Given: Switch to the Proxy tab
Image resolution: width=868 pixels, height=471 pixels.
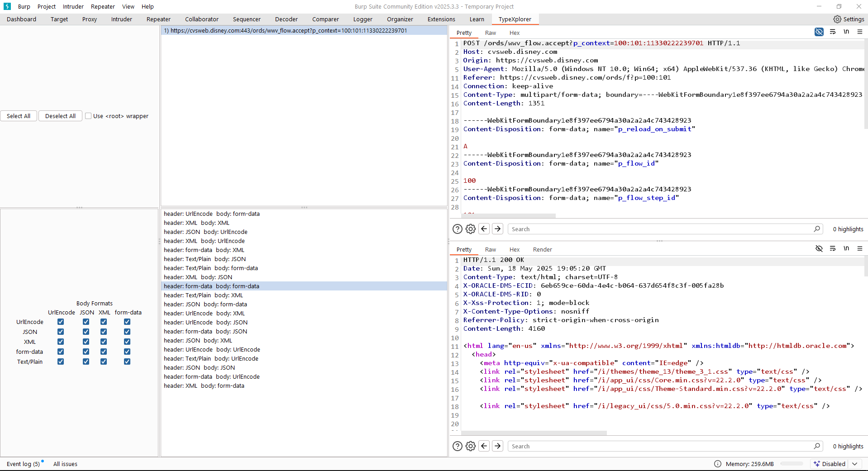Looking at the screenshot, I should tap(90, 19).
